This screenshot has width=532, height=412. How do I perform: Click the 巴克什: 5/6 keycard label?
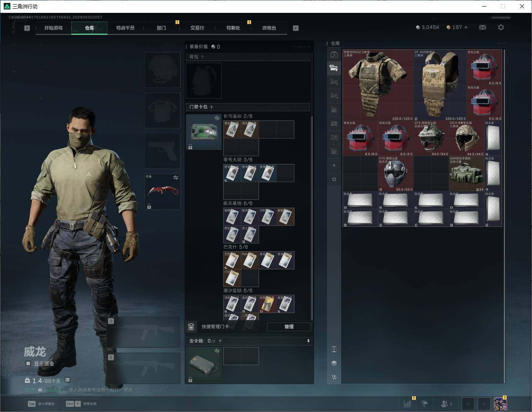236,247
